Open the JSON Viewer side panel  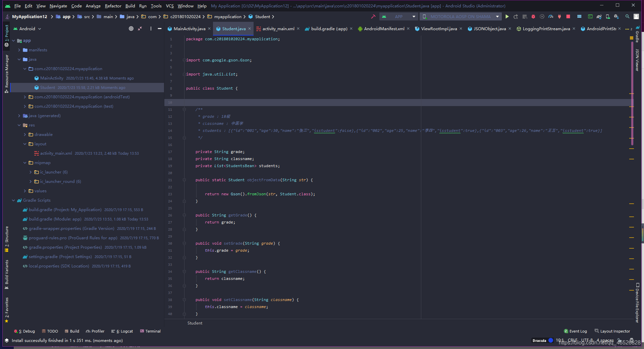pos(637,60)
